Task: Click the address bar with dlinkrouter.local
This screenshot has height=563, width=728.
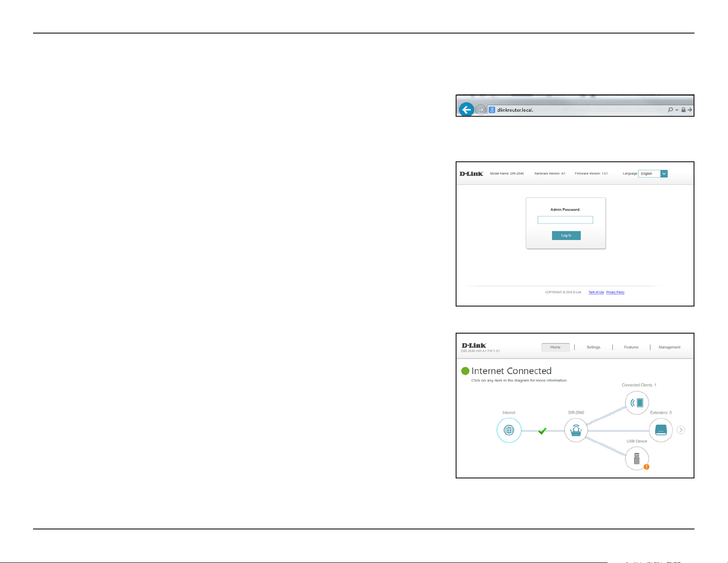Action: click(590, 110)
